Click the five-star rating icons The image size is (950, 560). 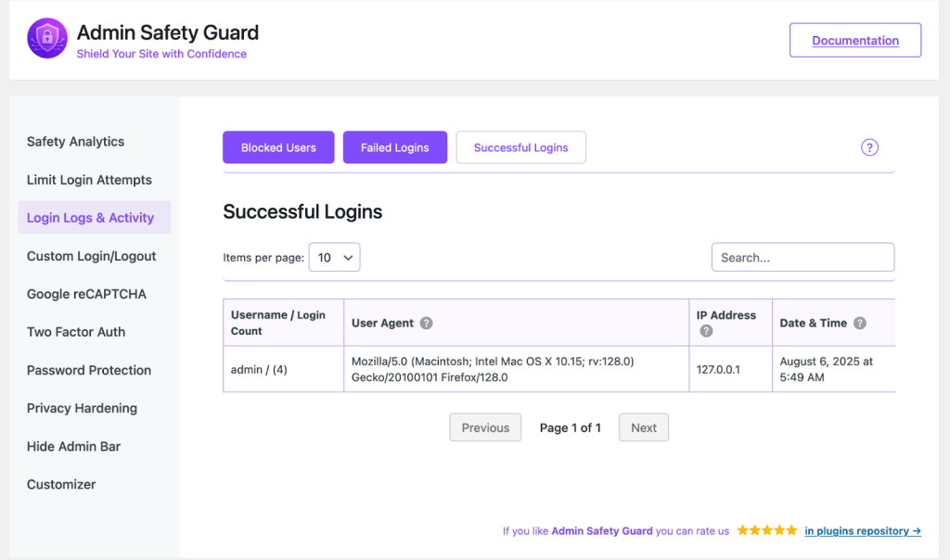(x=766, y=530)
